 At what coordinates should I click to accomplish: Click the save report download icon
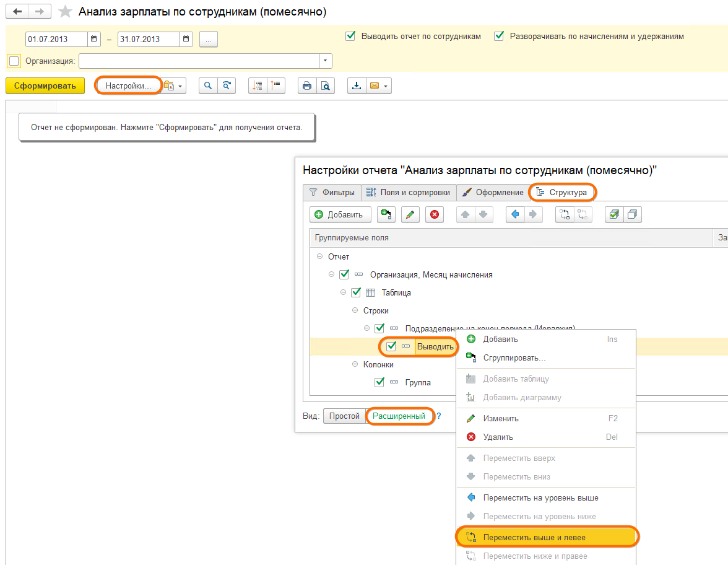(357, 86)
